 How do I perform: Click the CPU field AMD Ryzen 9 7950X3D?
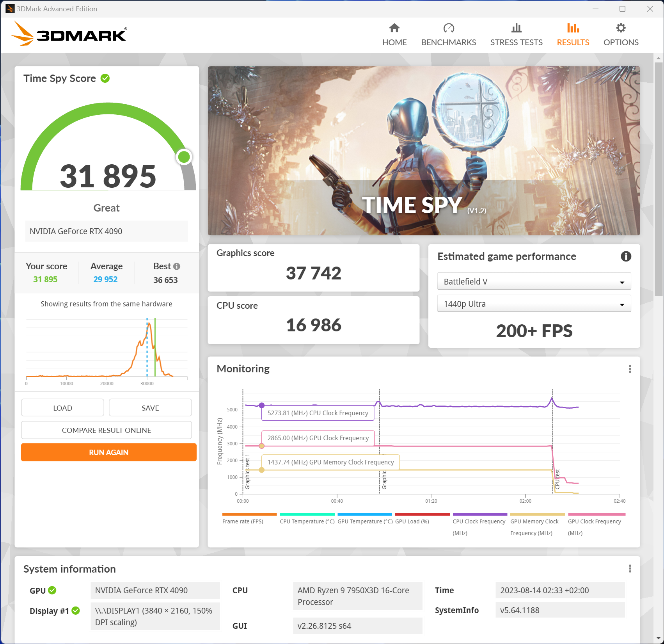357,596
